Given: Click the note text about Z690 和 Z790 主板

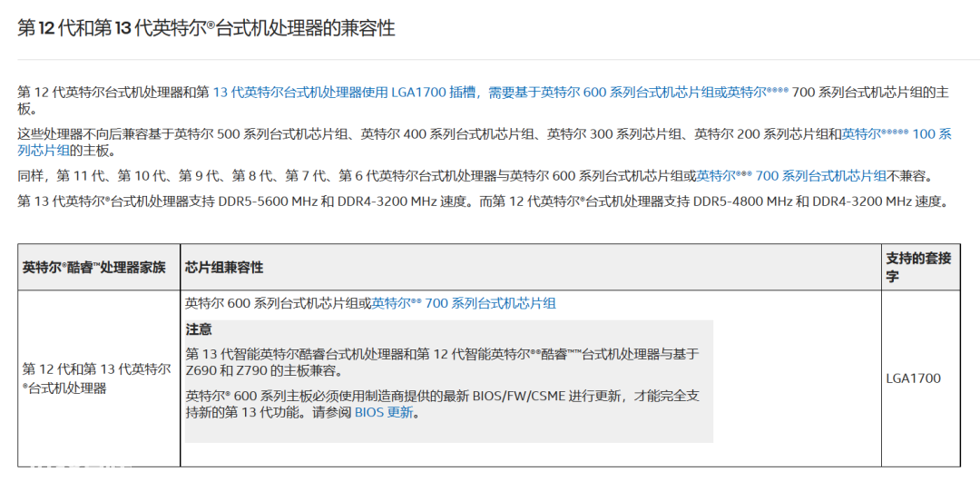Looking at the screenshot, I should pyautogui.click(x=442, y=363).
